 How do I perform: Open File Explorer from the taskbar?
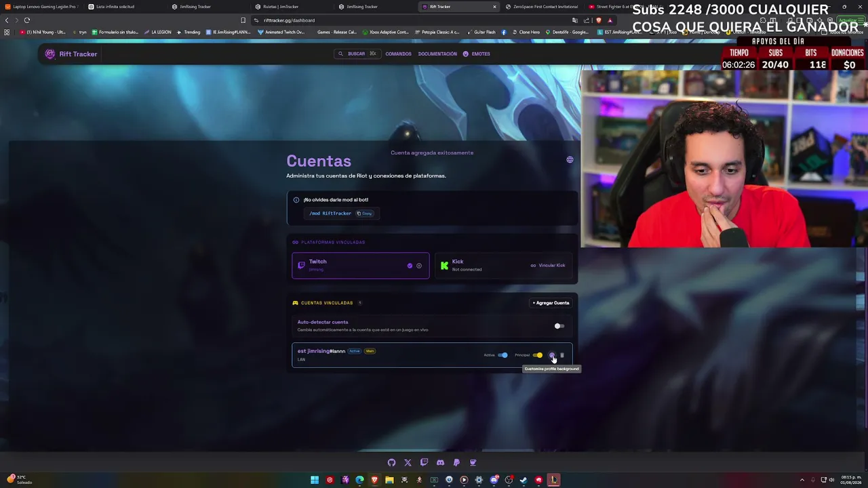click(x=389, y=480)
